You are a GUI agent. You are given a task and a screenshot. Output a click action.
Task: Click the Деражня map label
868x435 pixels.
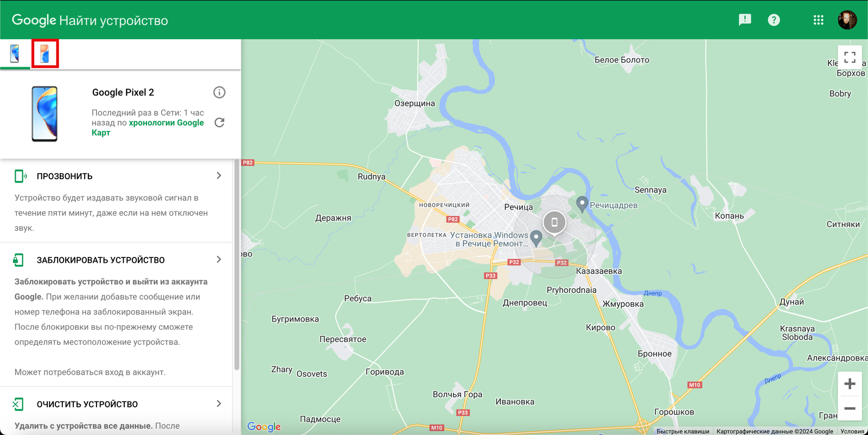[x=333, y=218]
